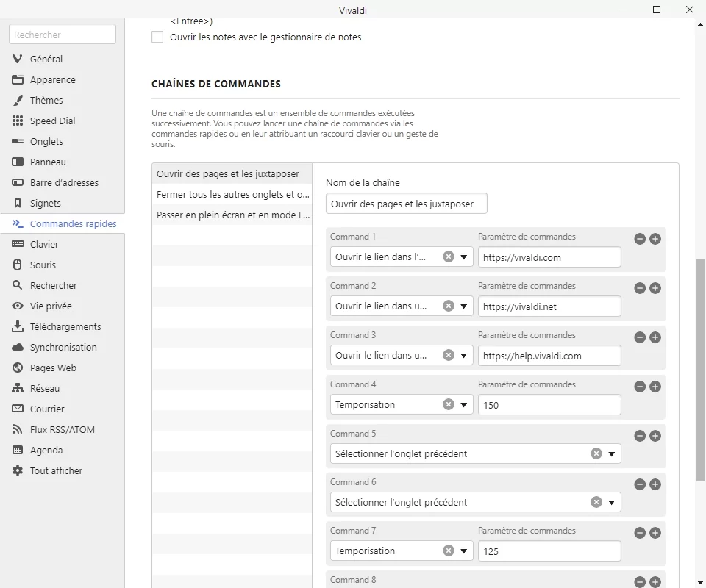Screen dimensions: 706x588
Task: Open Courrier settings
Action: [62, 409]
